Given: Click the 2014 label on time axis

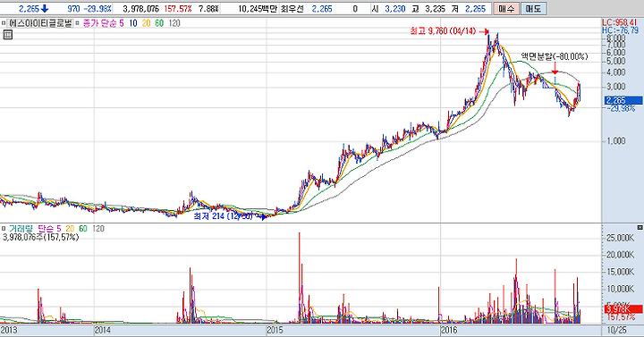Looking at the screenshot, I should click(102, 330).
